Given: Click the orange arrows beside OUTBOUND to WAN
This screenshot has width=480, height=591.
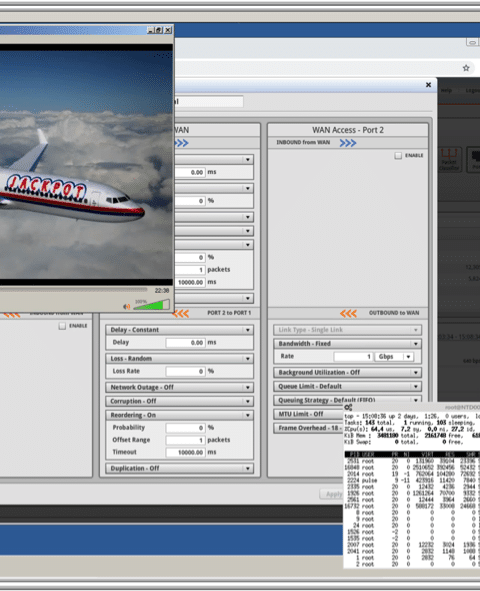Looking at the screenshot, I should coord(348,314).
